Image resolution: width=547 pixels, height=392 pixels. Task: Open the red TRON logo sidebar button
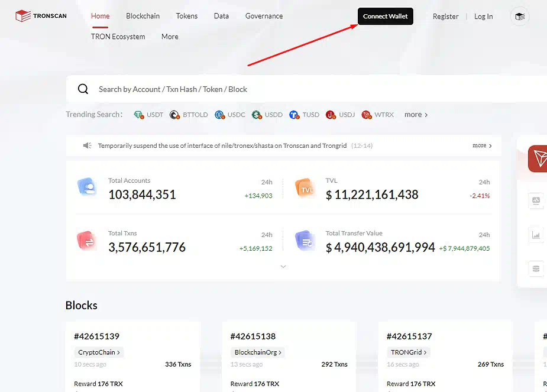538,158
